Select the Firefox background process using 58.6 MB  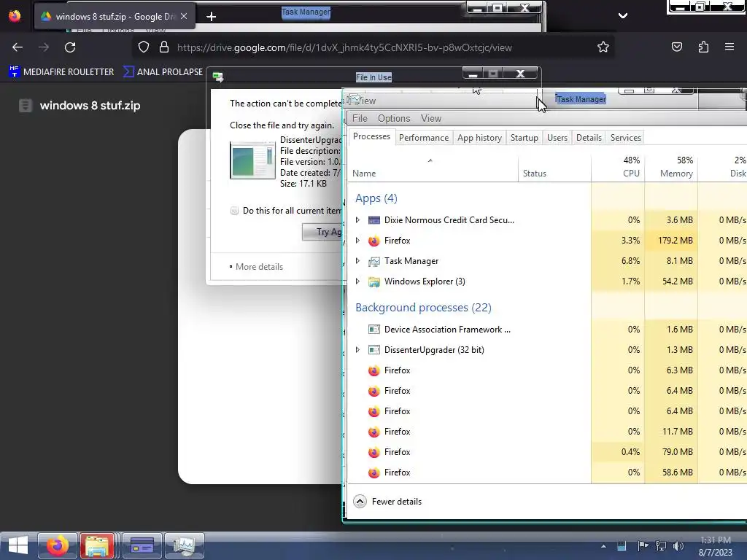click(547, 472)
